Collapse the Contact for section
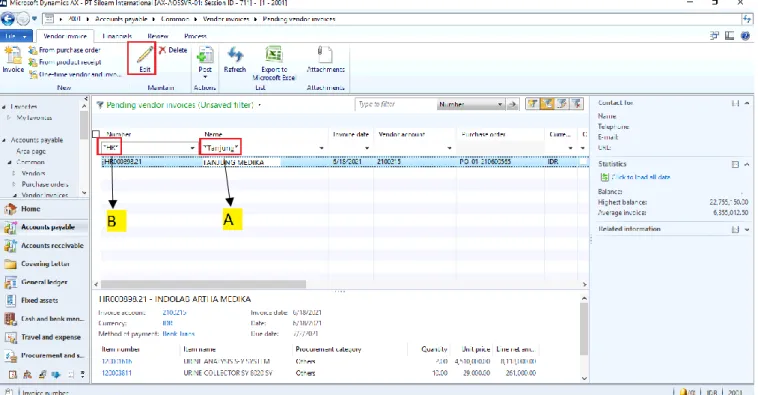 click(x=746, y=103)
